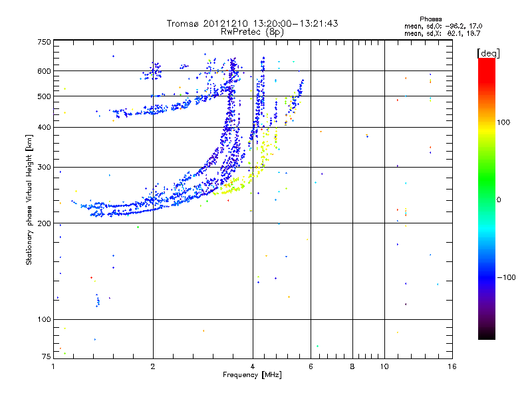Click the frequency axis tick label "4"
The width and height of the screenshot is (532, 399).
coord(253,366)
